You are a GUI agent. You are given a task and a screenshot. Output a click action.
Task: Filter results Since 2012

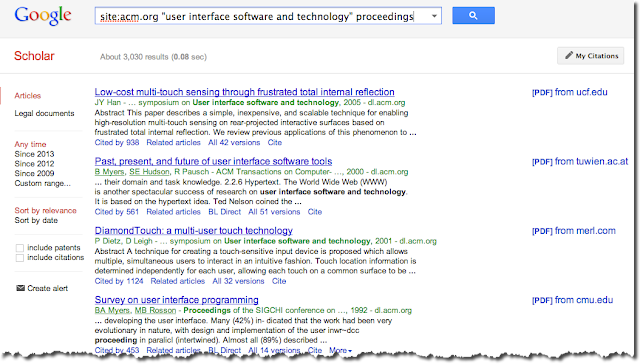tap(34, 164)
